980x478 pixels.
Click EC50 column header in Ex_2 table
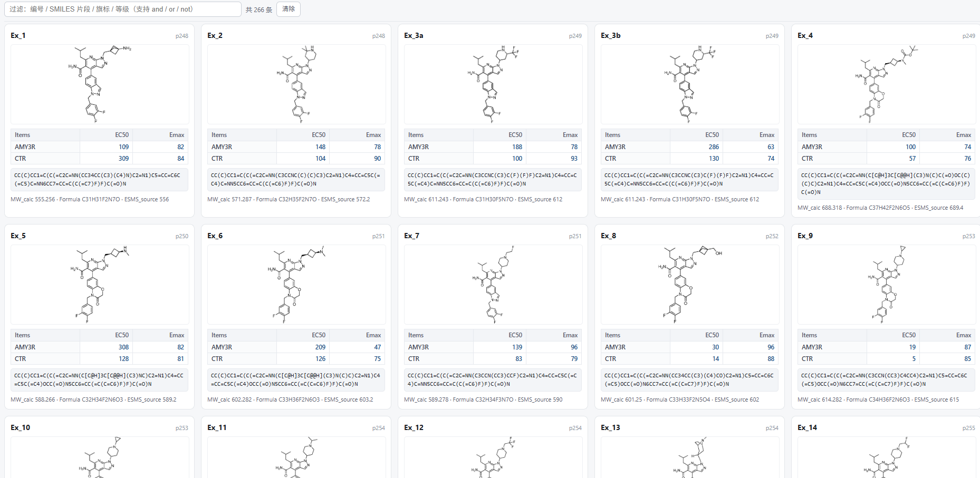click(319, 135)
